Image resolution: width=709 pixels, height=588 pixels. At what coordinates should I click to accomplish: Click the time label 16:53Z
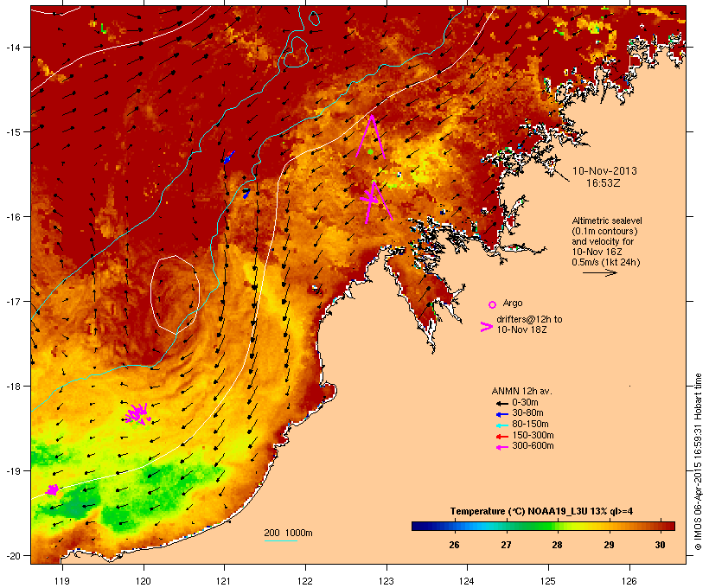(x=604, y=183)
